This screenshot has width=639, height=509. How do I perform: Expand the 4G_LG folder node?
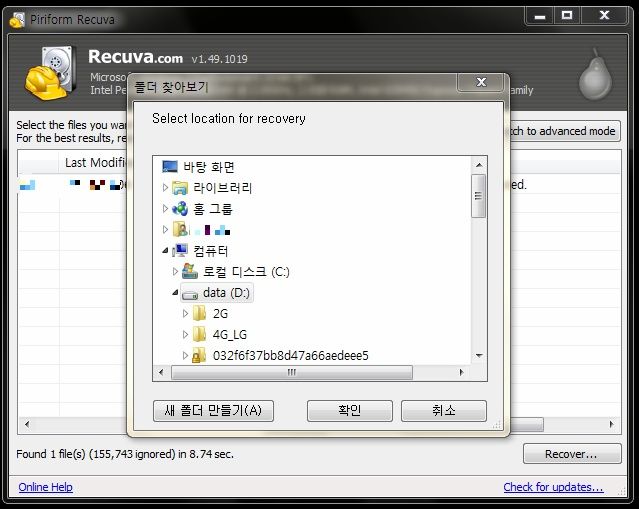pyautogui.click(x=185, y=334)
